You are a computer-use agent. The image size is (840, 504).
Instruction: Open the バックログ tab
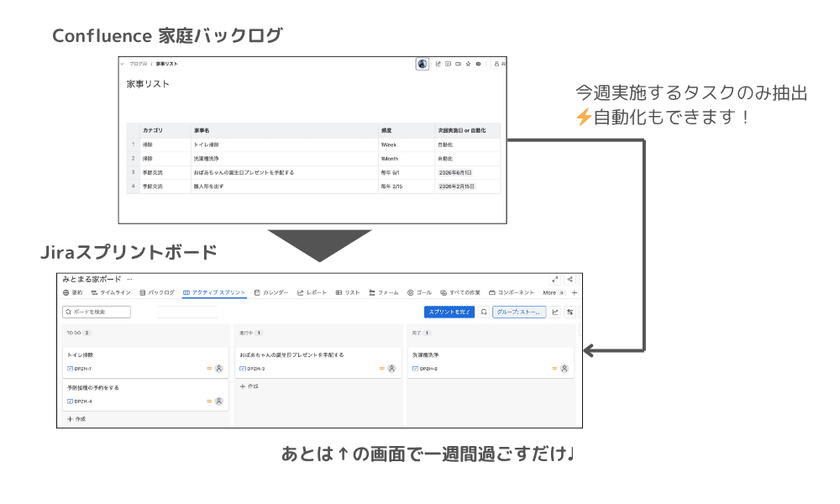157,292
